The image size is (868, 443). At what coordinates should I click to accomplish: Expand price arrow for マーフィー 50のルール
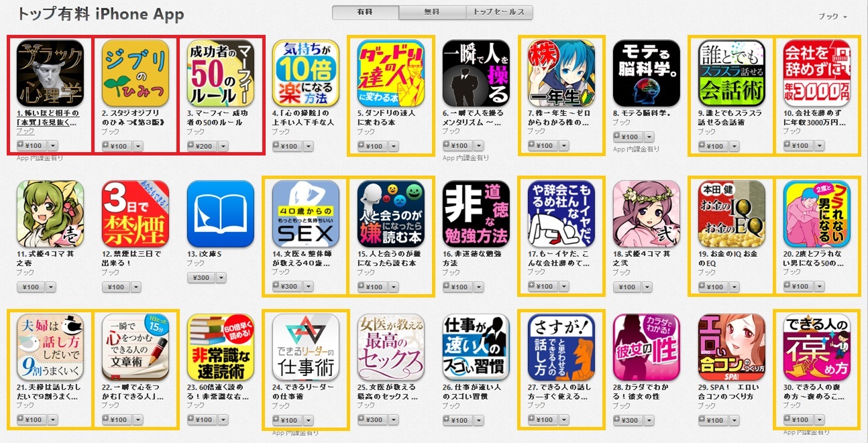(x=221, y=146)
